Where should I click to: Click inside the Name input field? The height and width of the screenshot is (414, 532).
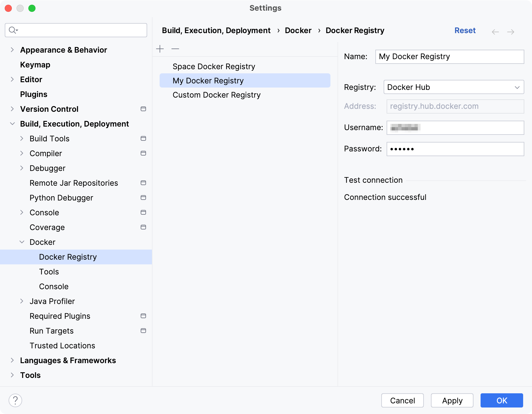pyautogui.click(x=449, y=56)
